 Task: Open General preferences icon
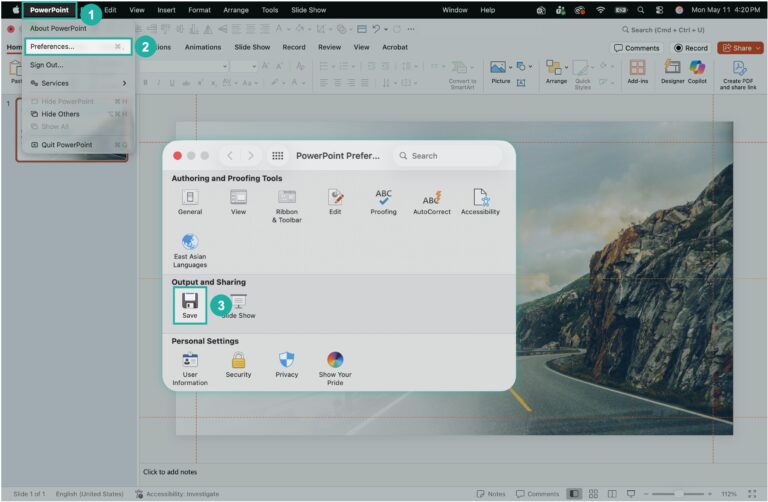pyautogui.click(x=190, y=202)
